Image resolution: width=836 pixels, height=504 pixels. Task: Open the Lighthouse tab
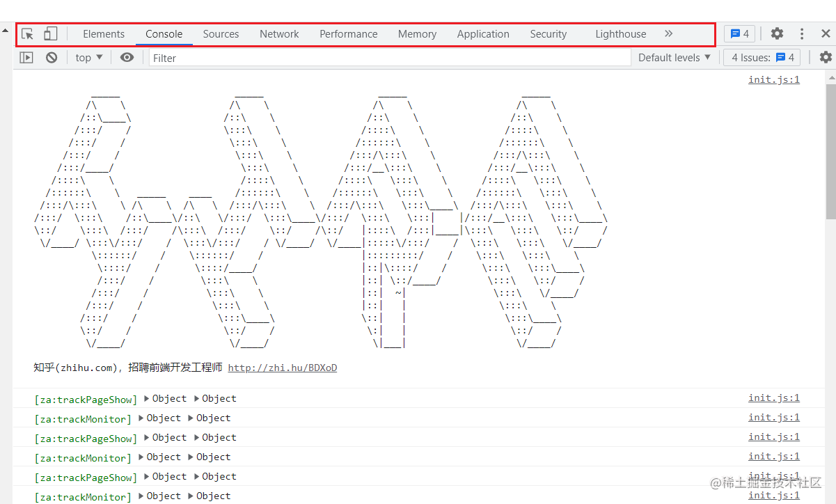(620, 33)
